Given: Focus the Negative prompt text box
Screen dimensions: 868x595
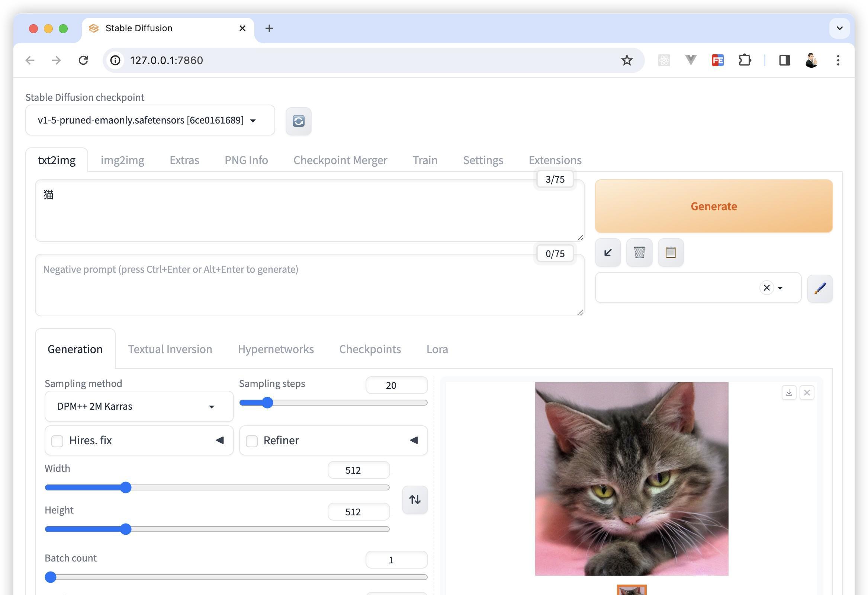Looking at the screenshot, I should click(310, 285).
